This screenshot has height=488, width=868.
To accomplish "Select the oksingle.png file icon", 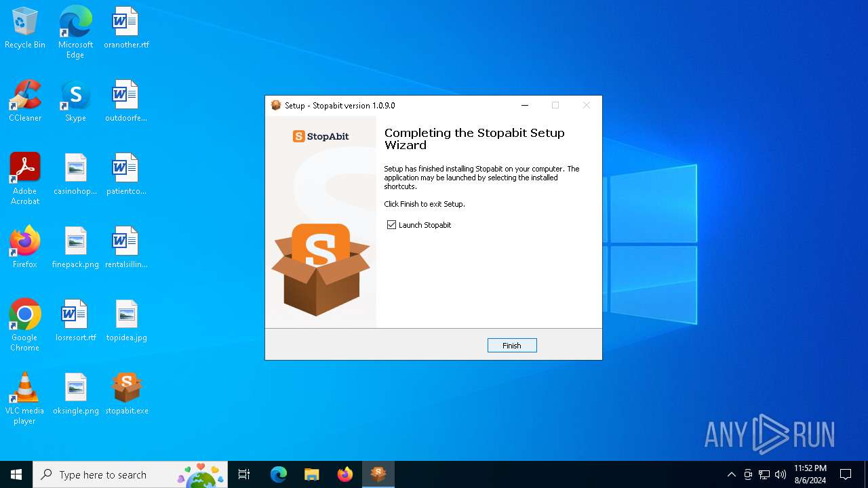I will [x=75, y=394].
